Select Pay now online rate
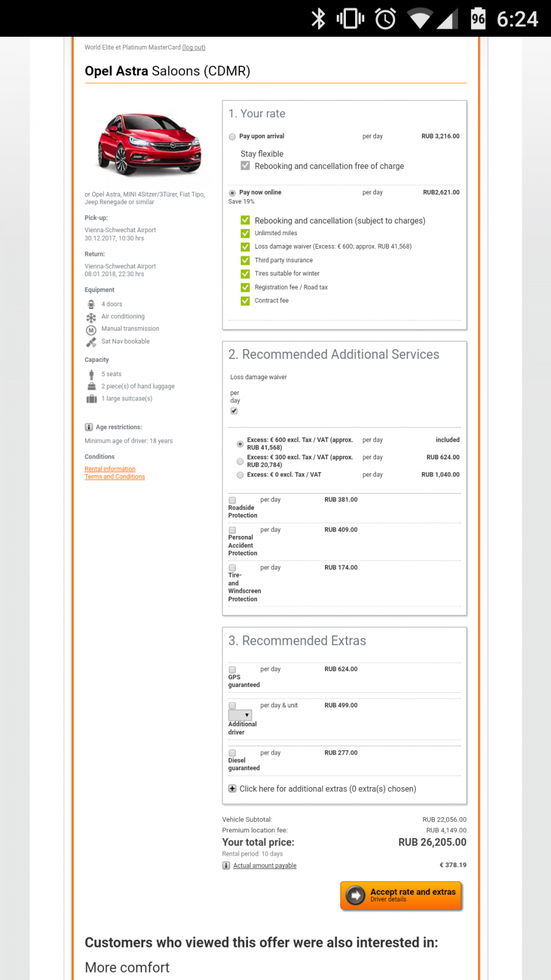551x980 pixels. 232,193
